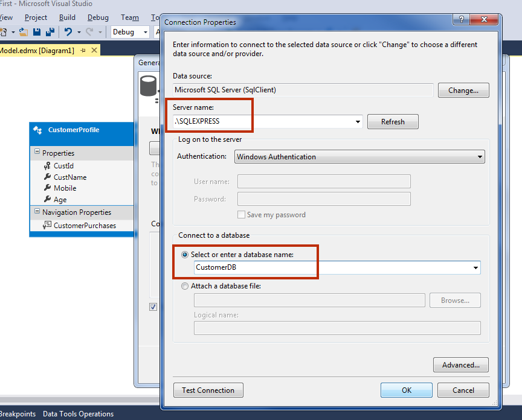This screenshot has width=522, height=420.
Task: Click the key icon beside CustId
Action: (x=47, y=165)
